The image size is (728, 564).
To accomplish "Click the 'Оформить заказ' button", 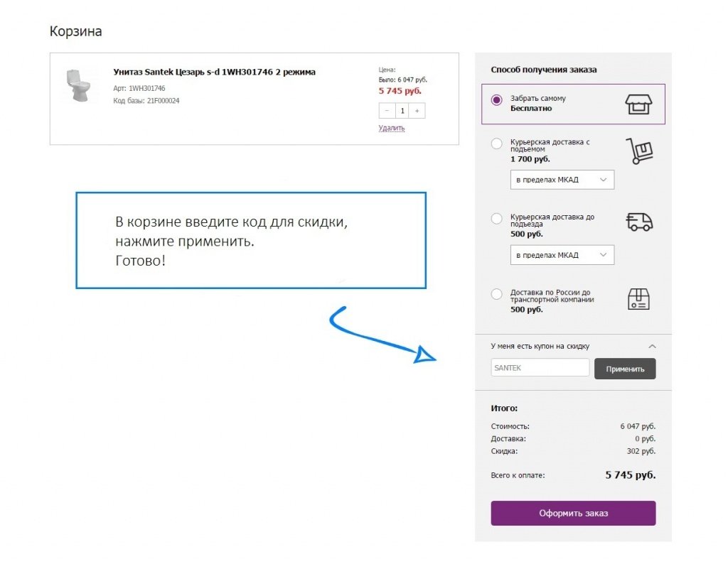I will (574, 513).
